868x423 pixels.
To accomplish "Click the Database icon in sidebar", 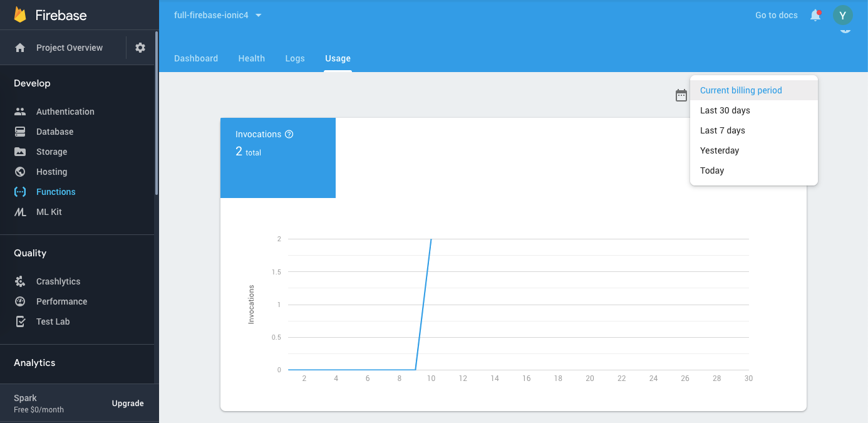I will click(x=20, y=132).
